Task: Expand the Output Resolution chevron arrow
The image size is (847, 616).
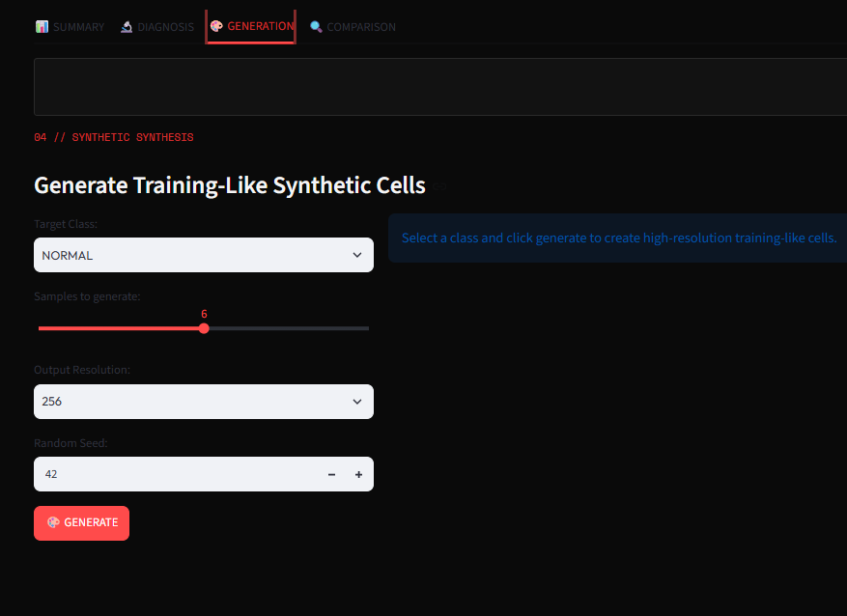Action: tap(357, 402)
